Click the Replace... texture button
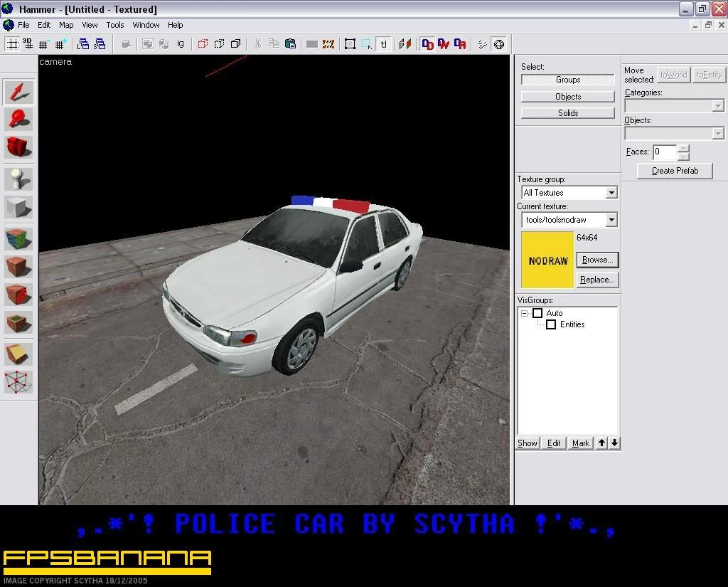The width and height of the screenshot is (728, 587). click(x=597, y=280)
